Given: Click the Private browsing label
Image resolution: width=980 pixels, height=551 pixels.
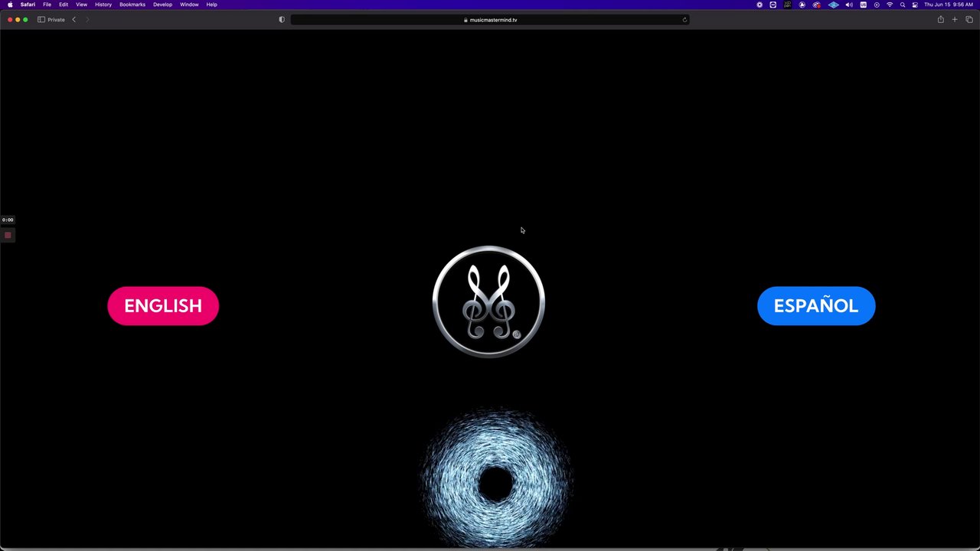Looking at the screenshot, I should coord(56,20).
